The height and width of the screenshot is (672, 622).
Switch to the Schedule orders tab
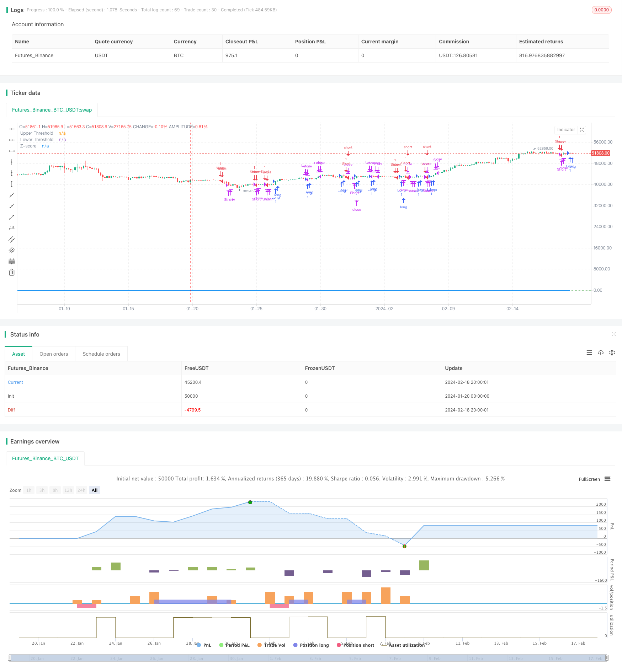(x=101, y=354)
